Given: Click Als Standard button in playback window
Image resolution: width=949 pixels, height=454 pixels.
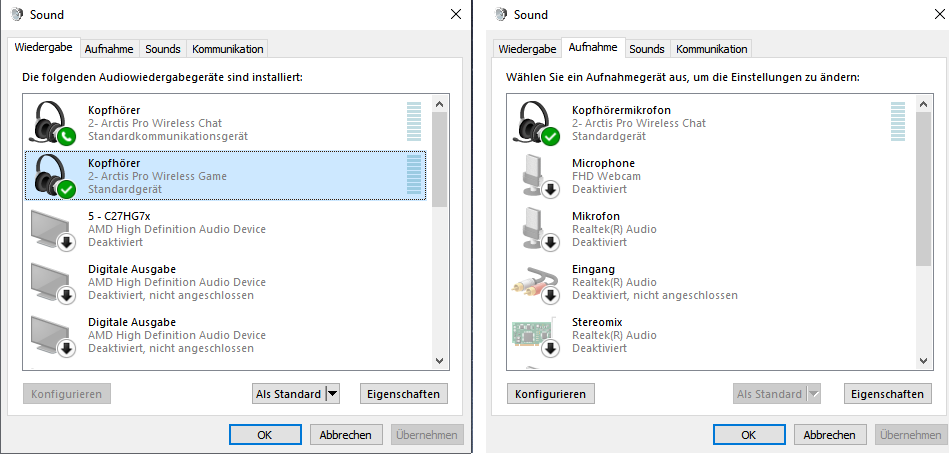Looking at the screenshot, I should tap(289, 394).
